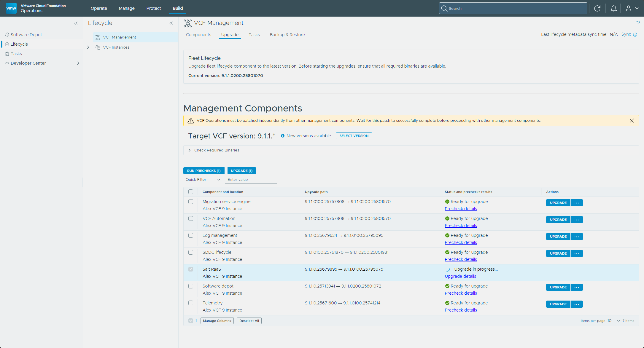This screenshot has width=644, height=348.
Task: Dismiss the VCF Operations warning banner
Action: click(632, 121)
